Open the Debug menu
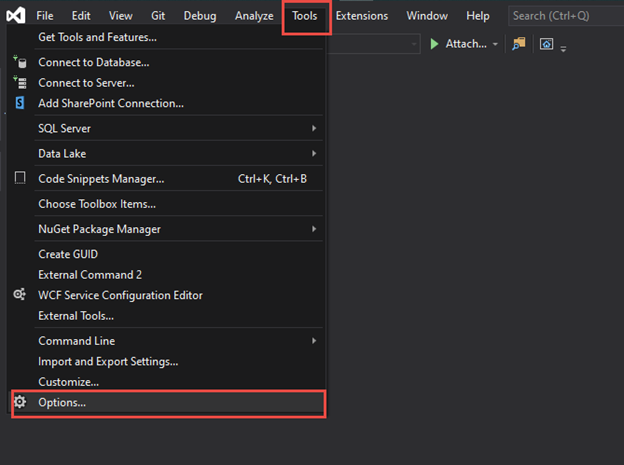624x465 pixels. (200, 16)
